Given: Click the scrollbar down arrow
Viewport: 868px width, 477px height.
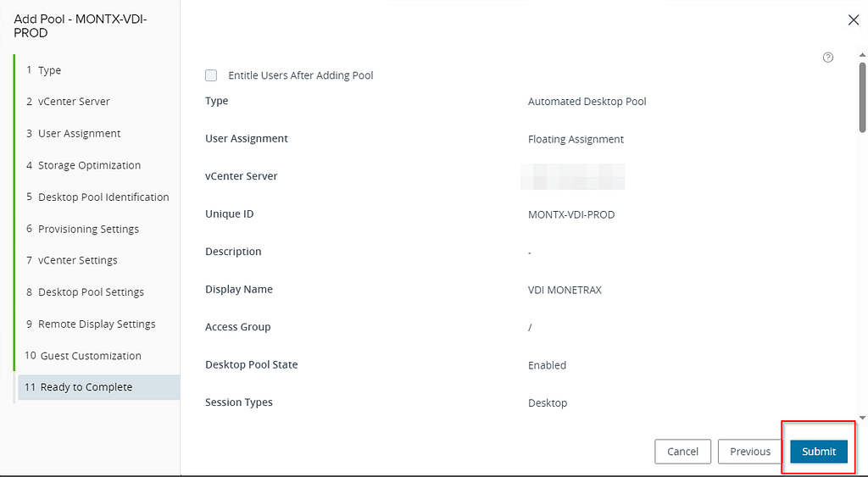Looking at the screenshot, I should click(862, 418).
